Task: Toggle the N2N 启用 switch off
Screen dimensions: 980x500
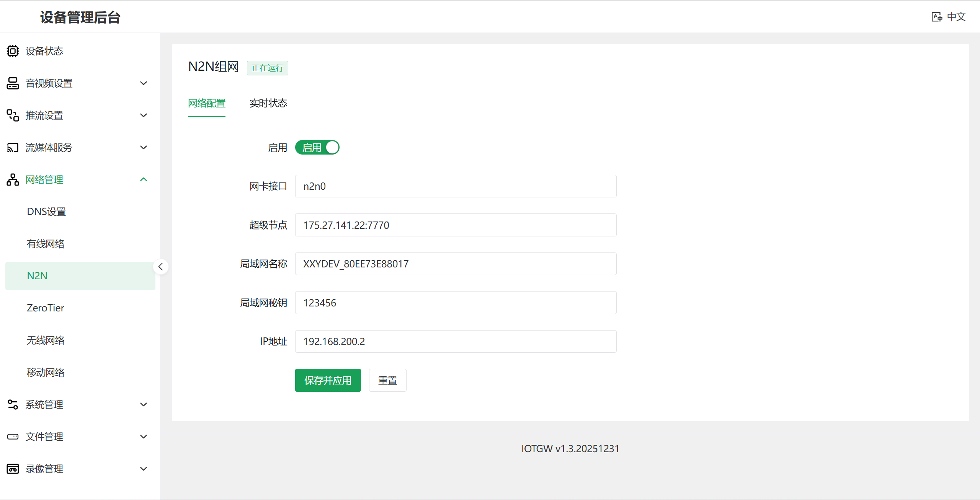Action: (317, 147)
